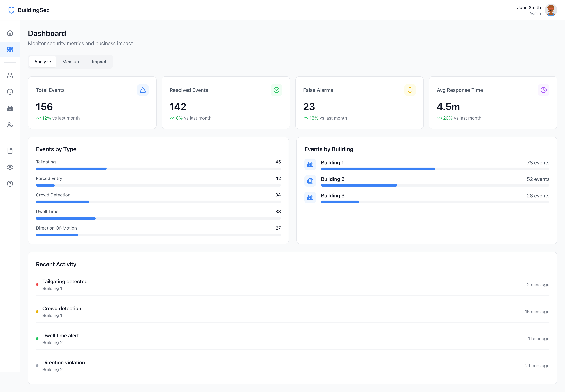
Task: Click the Tailgating count 45
Action: [278, 162]
